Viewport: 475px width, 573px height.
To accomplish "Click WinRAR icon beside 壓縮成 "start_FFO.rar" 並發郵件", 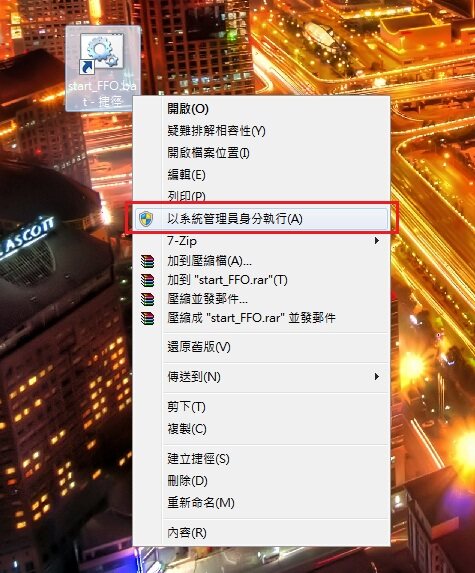I will (x=147, y=318).
